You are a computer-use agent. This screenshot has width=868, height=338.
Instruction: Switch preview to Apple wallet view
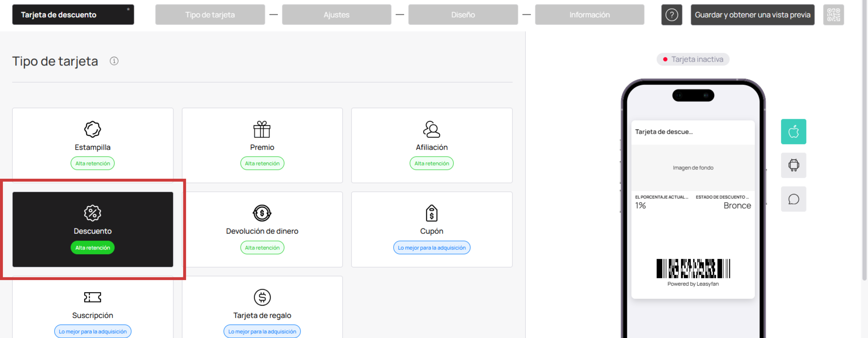coord(793,132)
